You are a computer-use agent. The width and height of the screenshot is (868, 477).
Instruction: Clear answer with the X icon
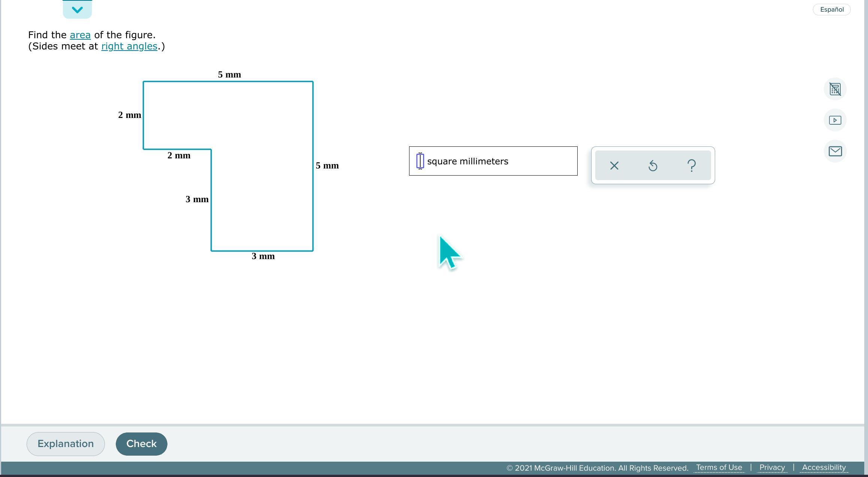[614, 165]
